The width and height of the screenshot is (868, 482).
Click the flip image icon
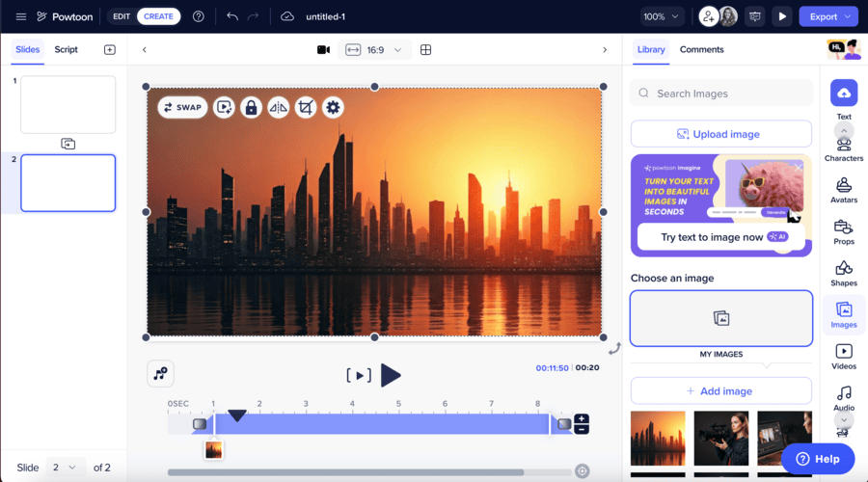pyautogui.click(x=279, y=107)
